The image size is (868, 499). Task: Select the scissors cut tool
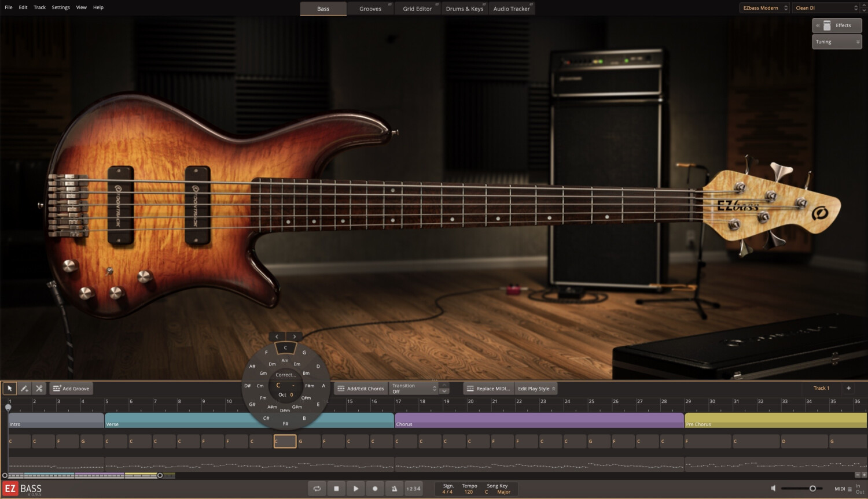39,389
